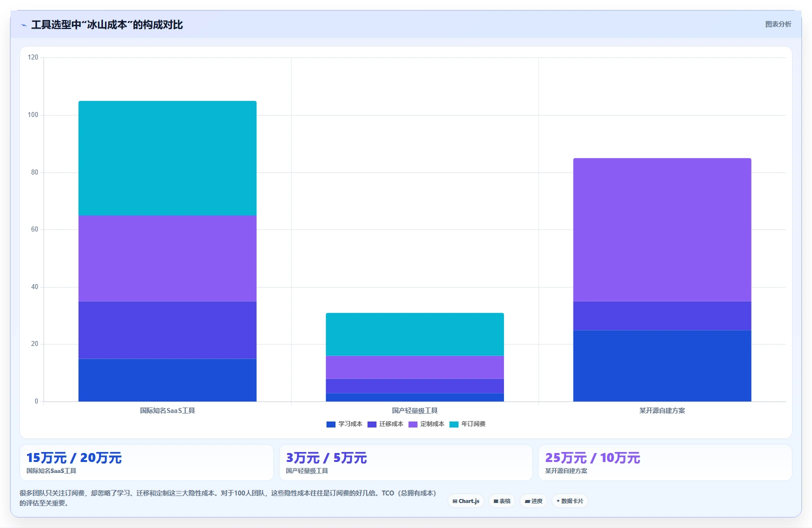Select the purple 定制成本 segment of 国产轻量级工具 bar
The height and width of the screenshot is (528, 812).
click(x=415, y=367)
